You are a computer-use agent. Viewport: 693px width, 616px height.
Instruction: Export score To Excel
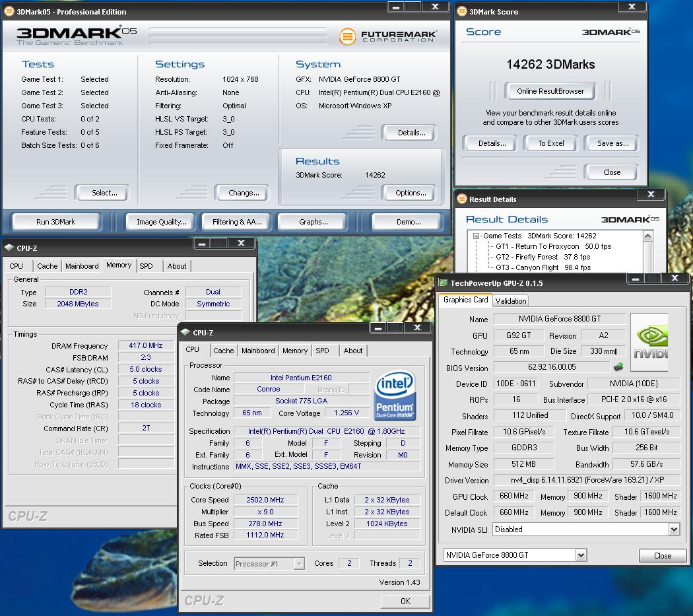(x=551, y=143)
